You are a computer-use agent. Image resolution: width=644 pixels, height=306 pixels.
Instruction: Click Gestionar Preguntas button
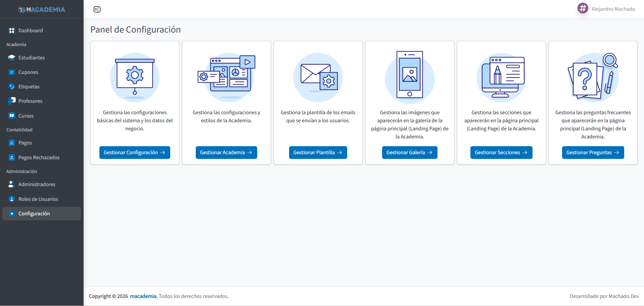point(593,152)
